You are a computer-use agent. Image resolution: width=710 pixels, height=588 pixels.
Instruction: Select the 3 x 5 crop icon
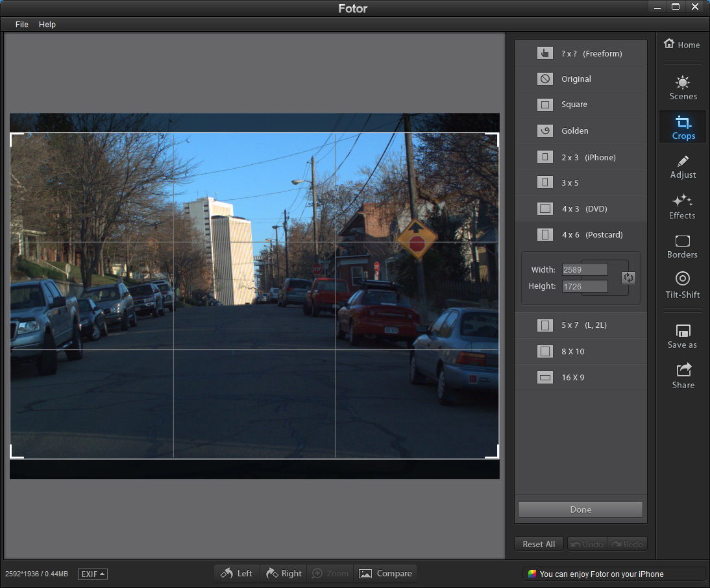pyautogui.click(x=545, y=182)
